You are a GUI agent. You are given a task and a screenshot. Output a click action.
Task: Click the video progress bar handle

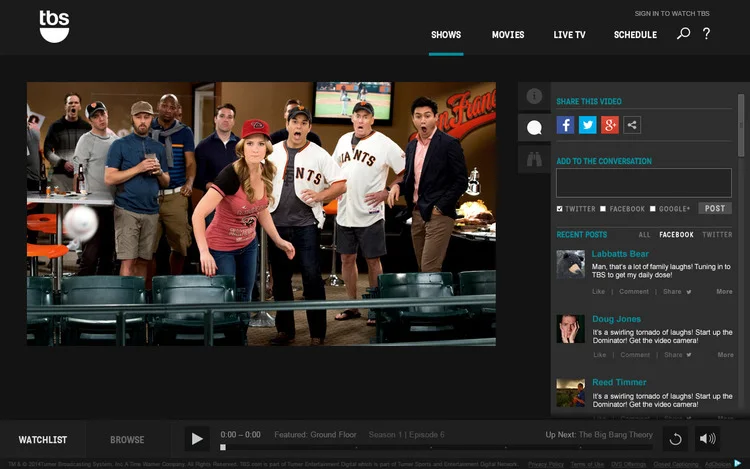point(223,447)
